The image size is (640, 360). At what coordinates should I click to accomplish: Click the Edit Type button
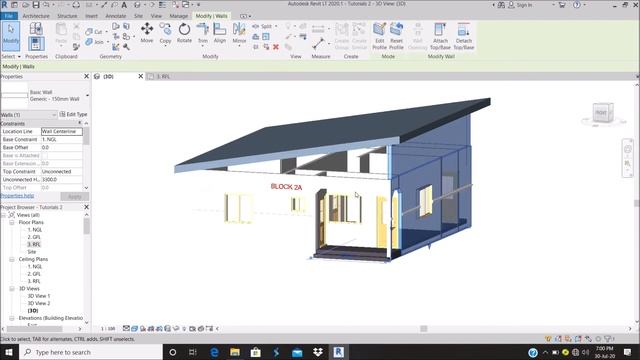point(73,114)
